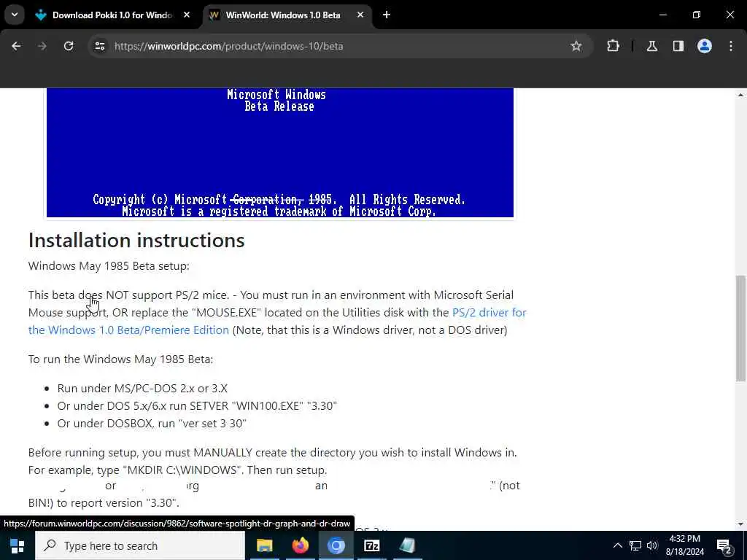
Task: Click the page vertical scrollbar thumb
Action: coord(740,327)
